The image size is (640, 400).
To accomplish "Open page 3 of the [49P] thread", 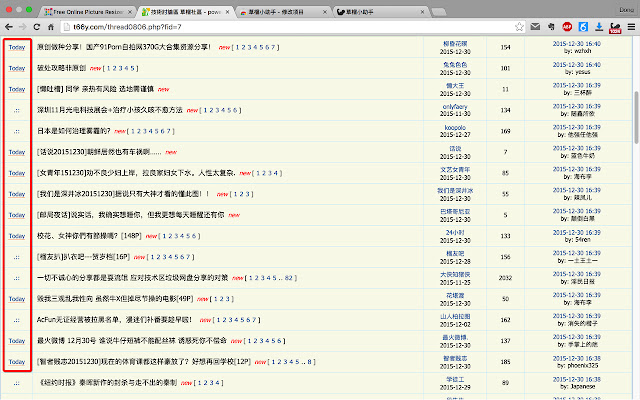I will pyautogui.click(x=227, y=299).
